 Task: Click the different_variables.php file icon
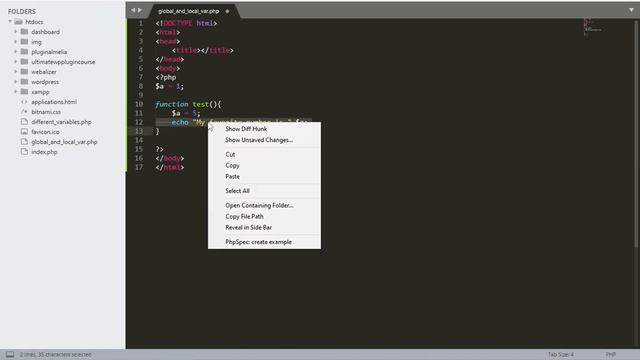(x=24, y=122)
